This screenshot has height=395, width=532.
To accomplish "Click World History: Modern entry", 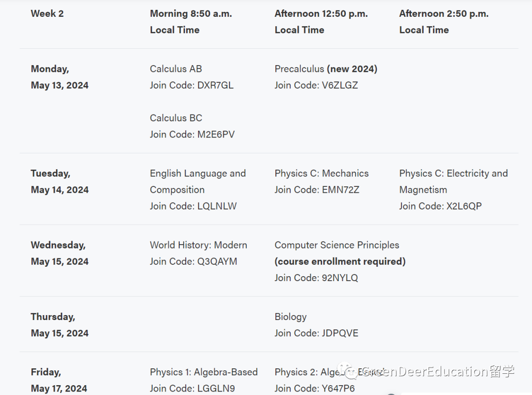I will tap(199, 245).
